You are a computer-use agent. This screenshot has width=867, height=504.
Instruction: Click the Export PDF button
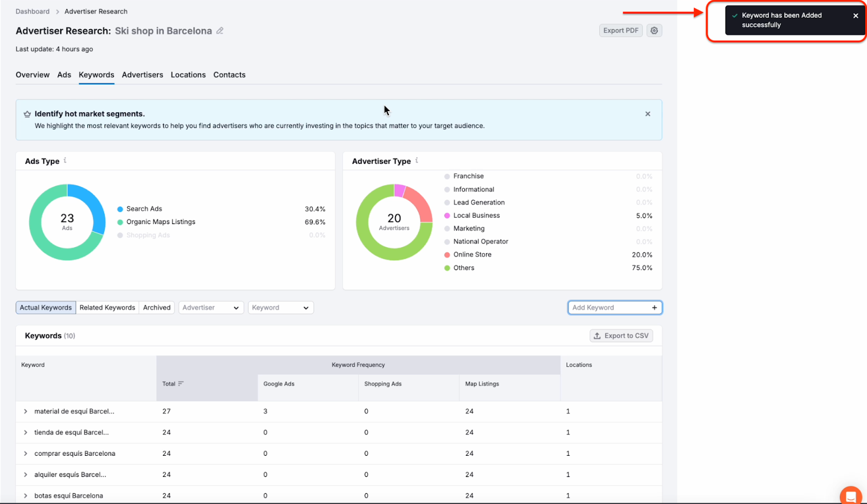point(620,30)
